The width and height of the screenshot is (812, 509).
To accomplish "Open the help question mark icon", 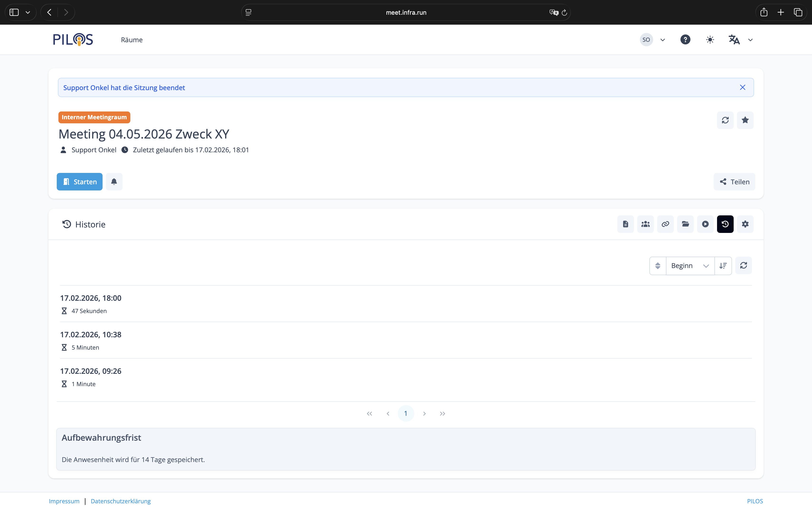I will (x=685, y=40).
